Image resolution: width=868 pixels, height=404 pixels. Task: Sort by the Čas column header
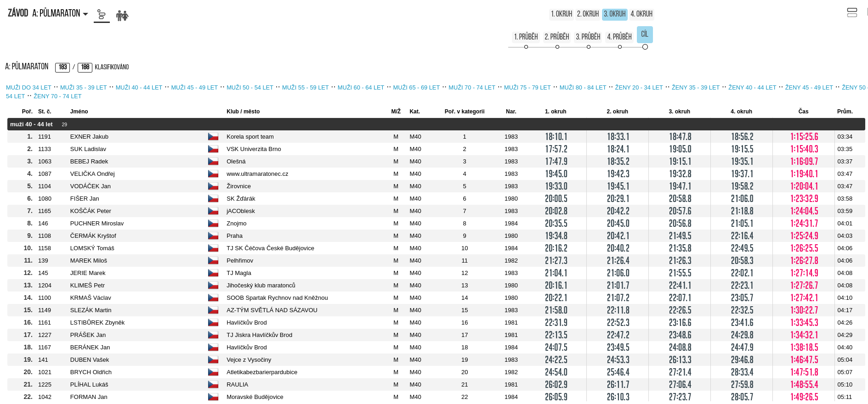tap(803, 112)
